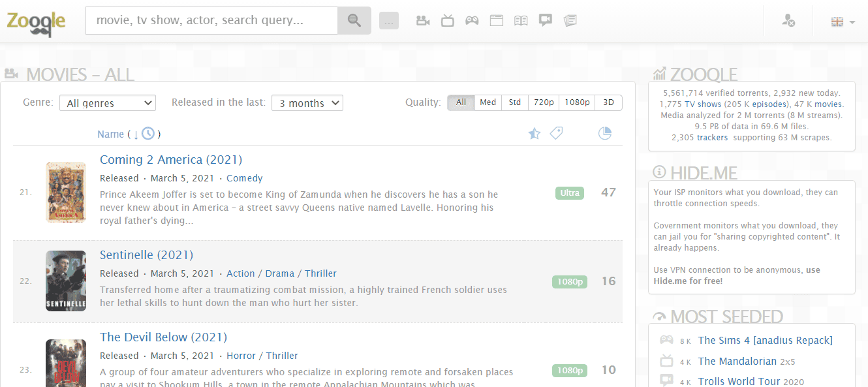Image resolution: width=868 pixels, height=387 pixels.
Task: Click the Sentinelle movie poster thumbnail
Action: [x=66, y=281]
